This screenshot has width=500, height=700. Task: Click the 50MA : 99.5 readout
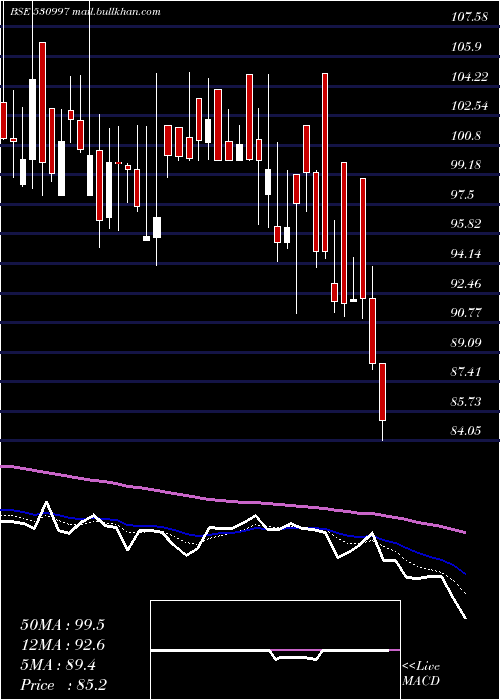point(62,625)
